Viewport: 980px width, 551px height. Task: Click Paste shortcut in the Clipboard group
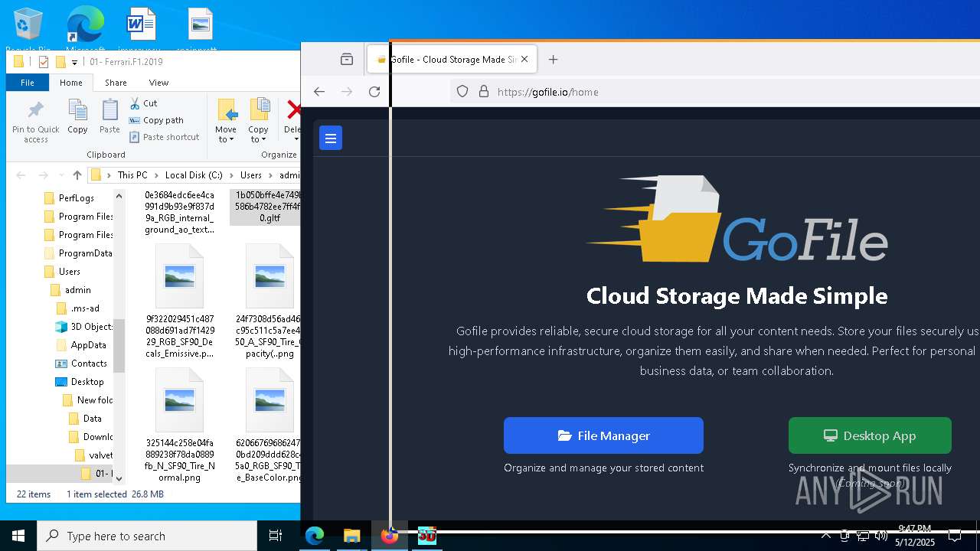164,137
